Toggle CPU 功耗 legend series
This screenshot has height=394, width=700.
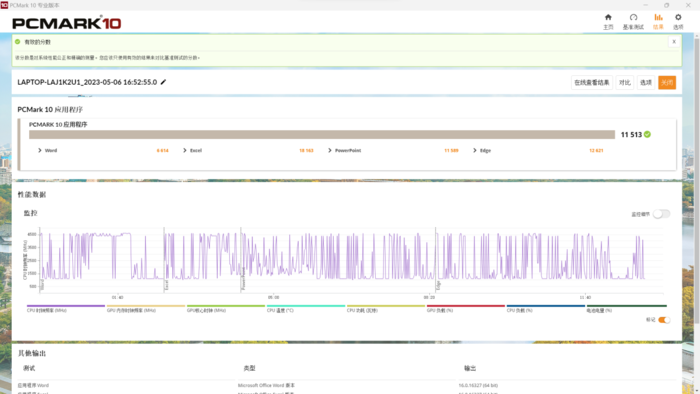[386, 309]
